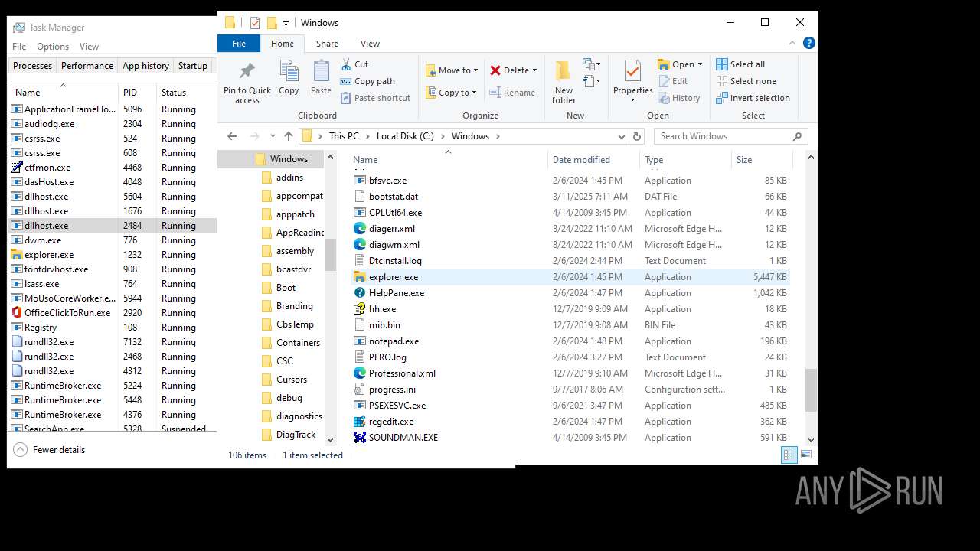Click Edit in the Open group

pos(673,81)
